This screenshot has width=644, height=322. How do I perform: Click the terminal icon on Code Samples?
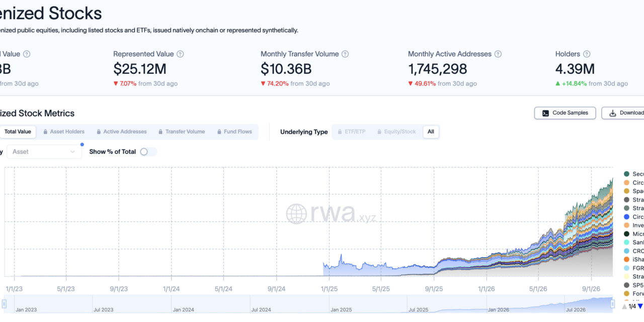click(x=545, y=113)
